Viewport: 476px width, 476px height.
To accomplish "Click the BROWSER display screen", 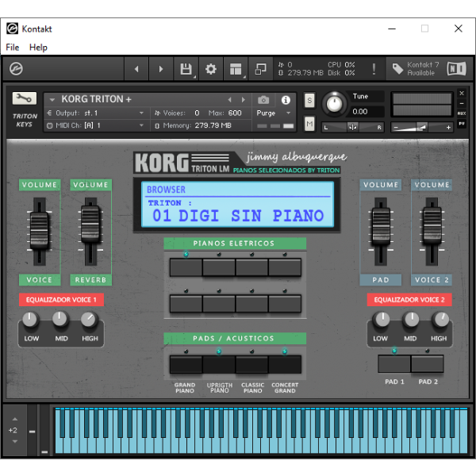I will pyautogui.click(x=238, y=205).
